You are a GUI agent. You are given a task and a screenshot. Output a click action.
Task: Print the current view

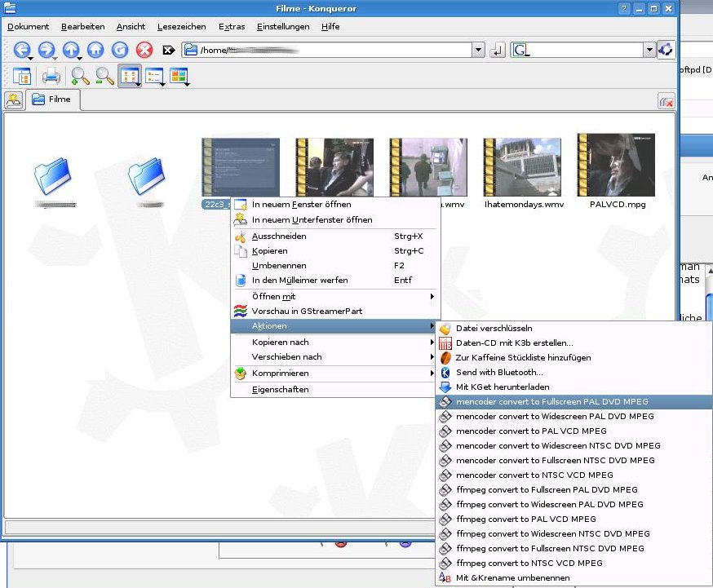click(x=51, y=77)
